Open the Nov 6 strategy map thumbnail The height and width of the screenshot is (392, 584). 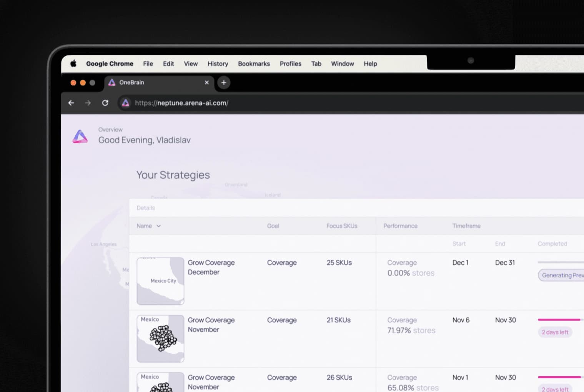[x=160, y=339]
